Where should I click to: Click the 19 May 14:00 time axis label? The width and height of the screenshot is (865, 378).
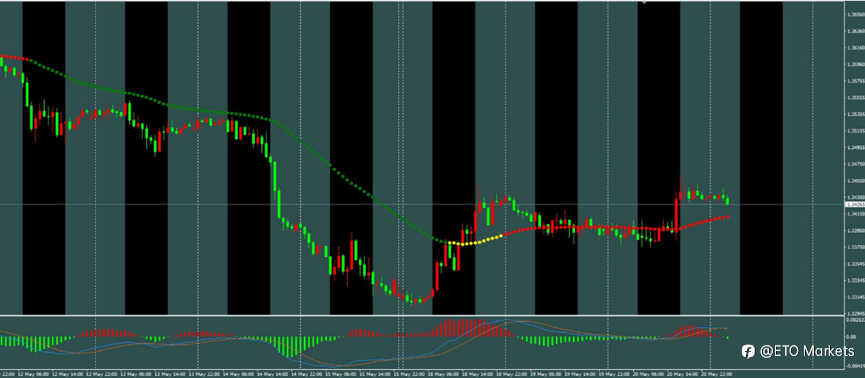580,374
